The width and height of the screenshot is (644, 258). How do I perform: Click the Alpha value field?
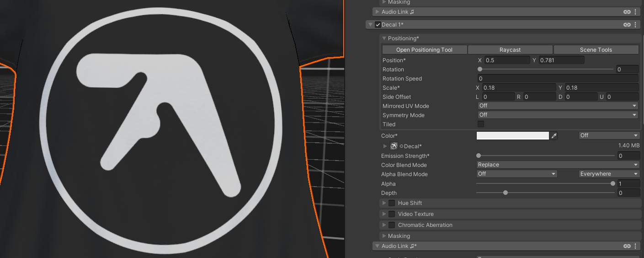628,183
